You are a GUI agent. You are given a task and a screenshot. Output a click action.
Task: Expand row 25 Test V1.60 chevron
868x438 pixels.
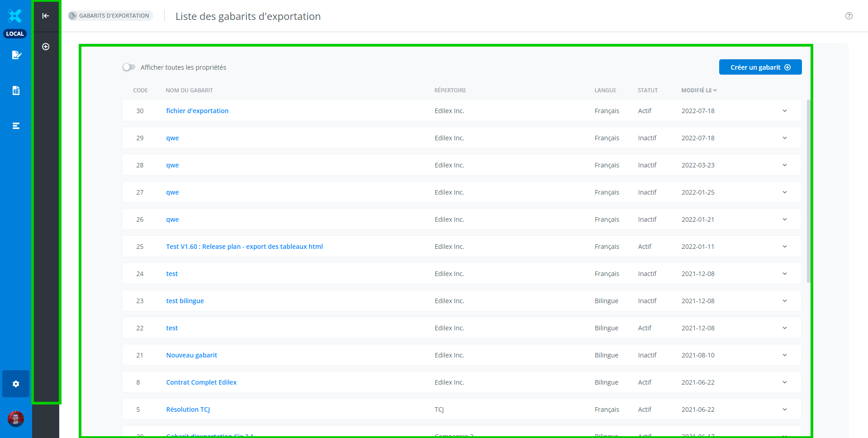(784, 247)
